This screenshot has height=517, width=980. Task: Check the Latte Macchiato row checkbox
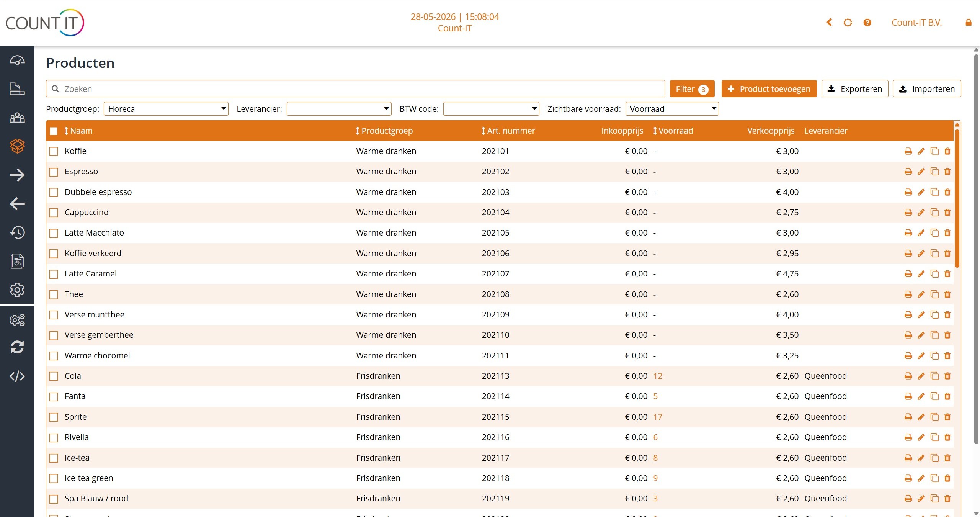[x=54, y=233]
